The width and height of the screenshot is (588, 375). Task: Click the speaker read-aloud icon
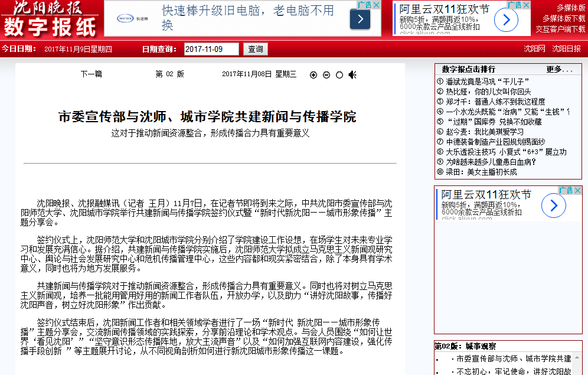point(352,74)
